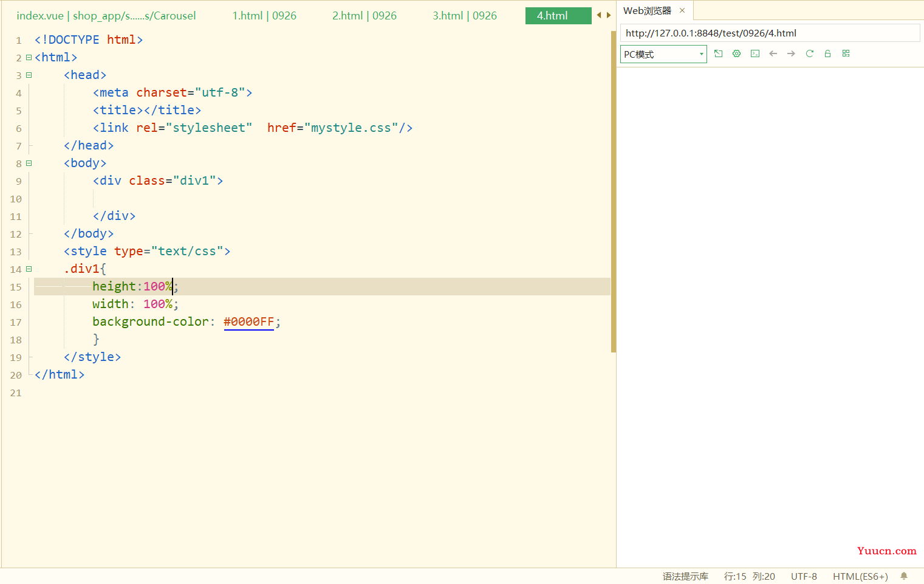Refresh the Web browser preview
924x584 pixels.
tap(809, 53)
